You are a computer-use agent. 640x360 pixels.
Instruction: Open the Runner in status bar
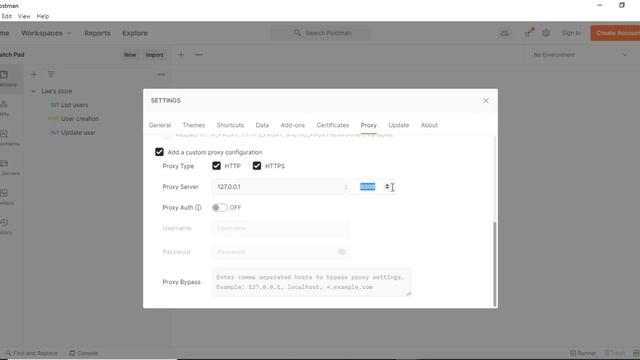[583, 353]
